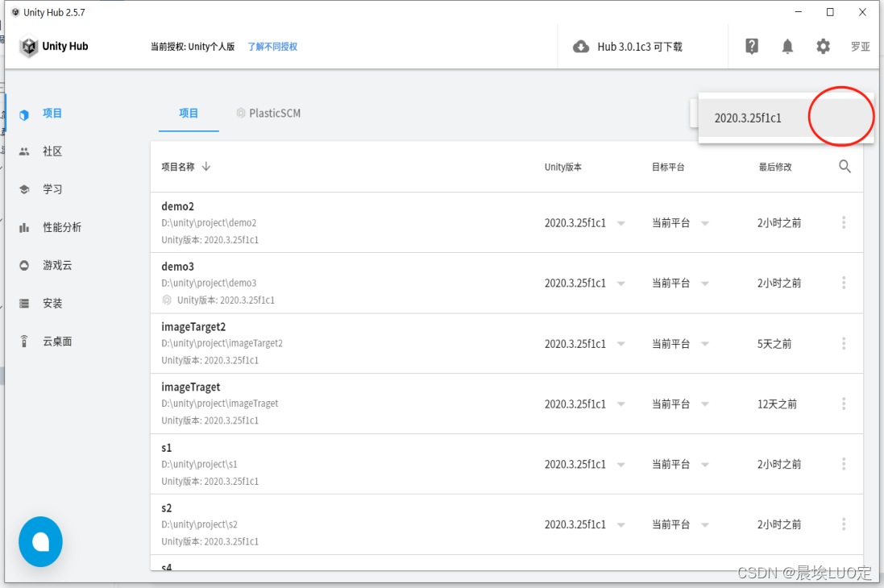
Task: Click the Hub 3.0.1c3 download cloud icon
Action: pos(581,47)
